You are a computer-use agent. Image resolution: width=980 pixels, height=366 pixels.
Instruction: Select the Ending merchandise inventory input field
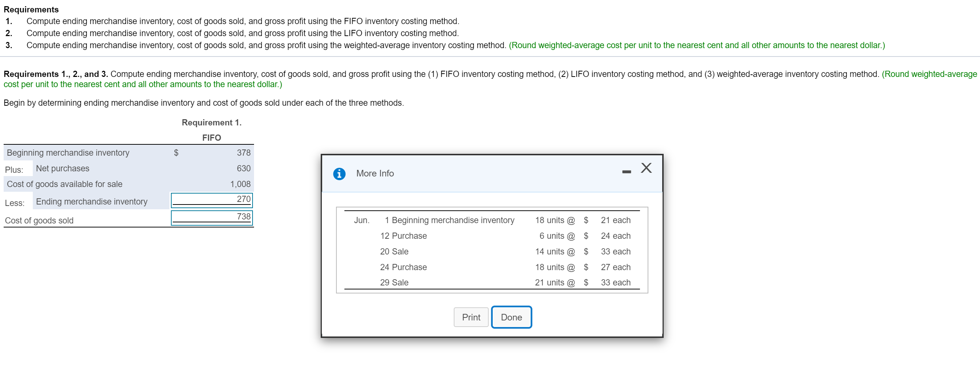pos(211,200)
